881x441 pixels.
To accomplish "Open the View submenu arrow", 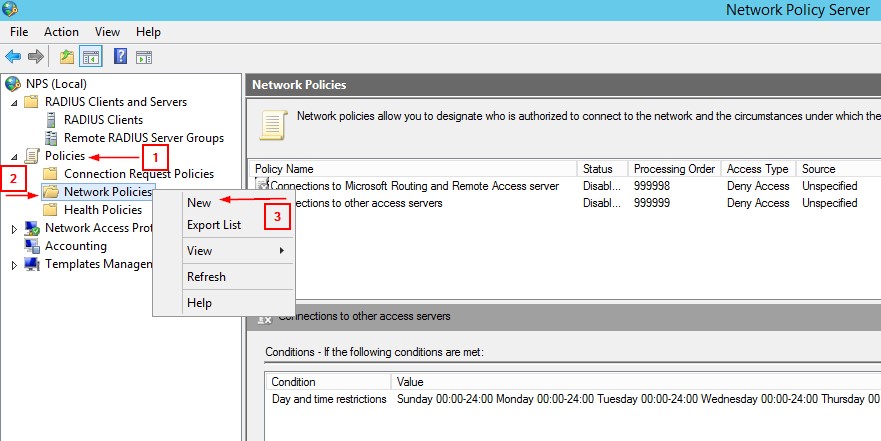I will pos(282,251).
